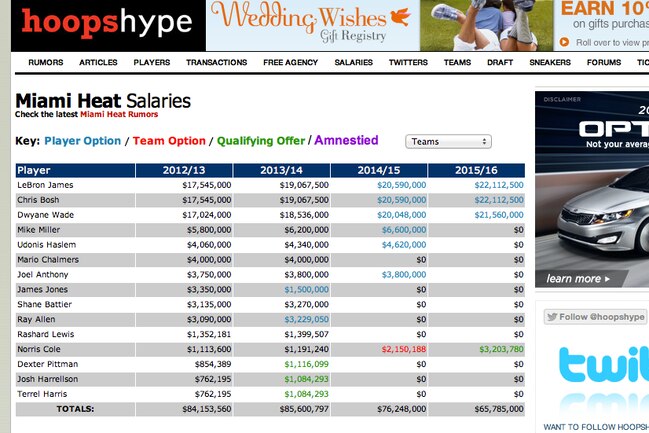The width and height of the screenshot is (649, 433).
Task: Go to the Articles section
Action: 98,63
